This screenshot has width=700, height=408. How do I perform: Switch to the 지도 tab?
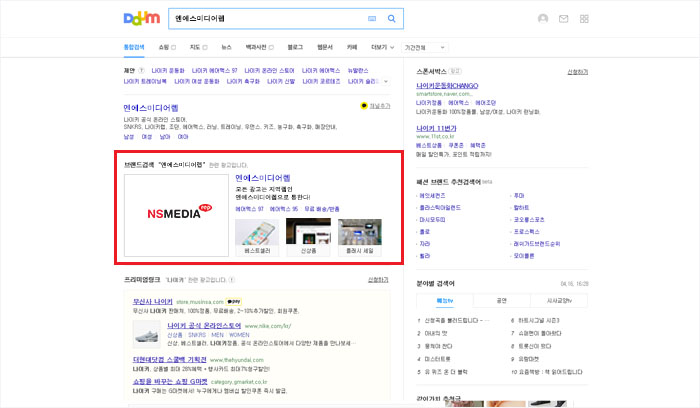click(x=199, y=47)
